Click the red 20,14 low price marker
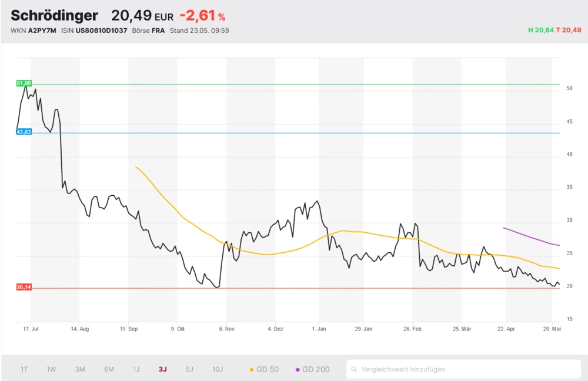 pyautogui.click(x=24, y=288)
